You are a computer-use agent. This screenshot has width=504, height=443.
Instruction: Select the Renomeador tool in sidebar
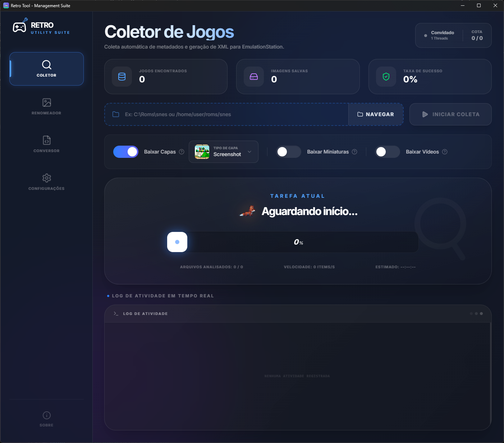point(46,106)
